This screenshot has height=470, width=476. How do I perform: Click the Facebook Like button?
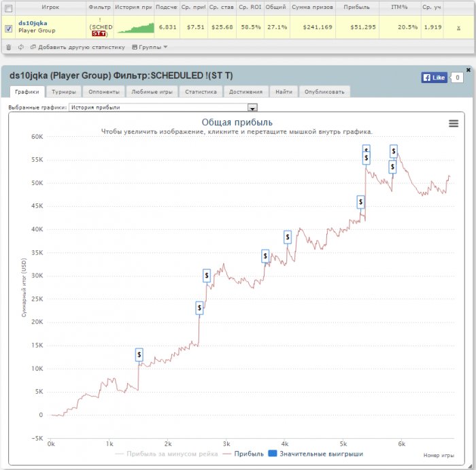click(435, 78)
